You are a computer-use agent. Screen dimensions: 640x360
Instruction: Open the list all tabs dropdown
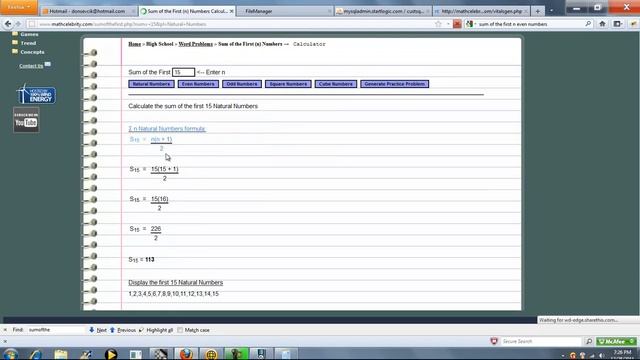[551, 11]
